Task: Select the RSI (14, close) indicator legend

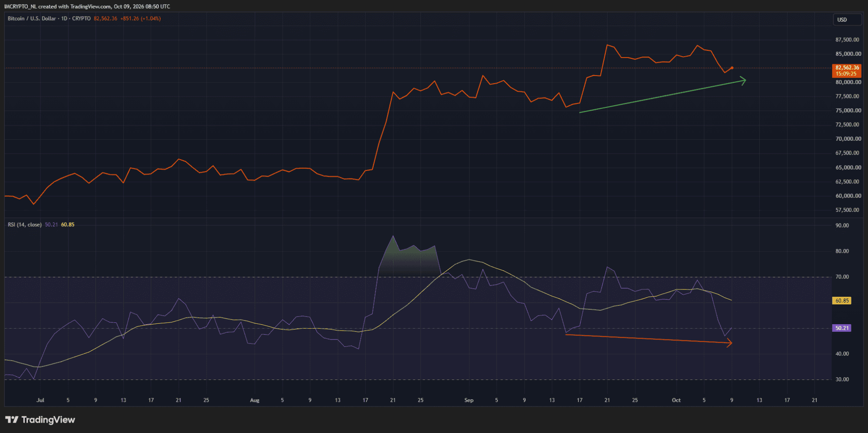Action: coord(25,224)
